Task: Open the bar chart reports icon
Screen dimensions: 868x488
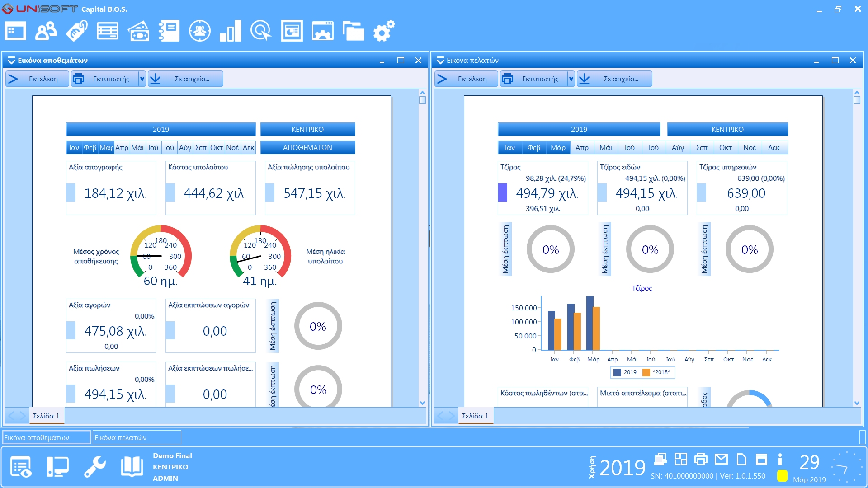Action: 231,32
